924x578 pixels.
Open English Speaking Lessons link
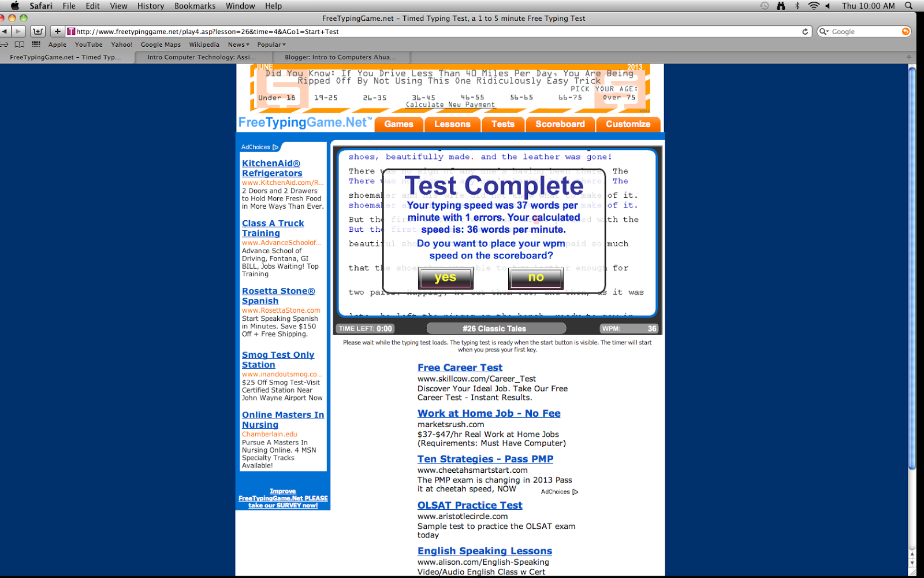(x=485, y=551)
